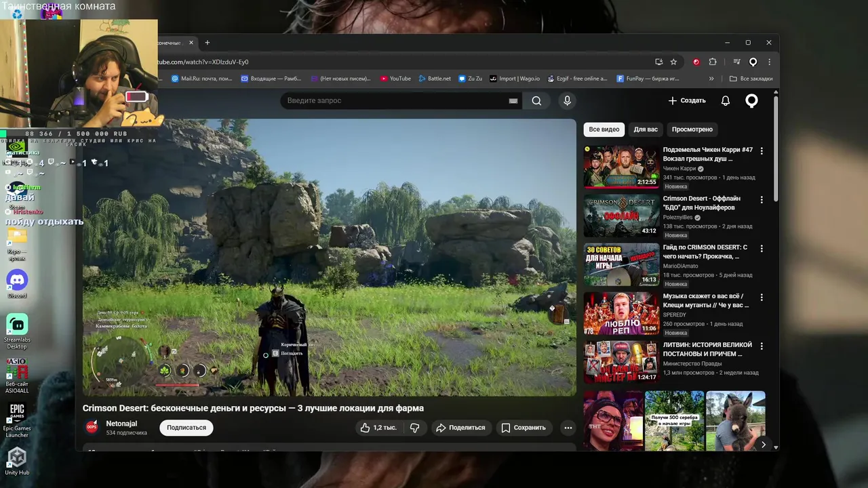Open YouTube account avatar menu
Viewport: 868px width, 488px height.
click(751, 100)
